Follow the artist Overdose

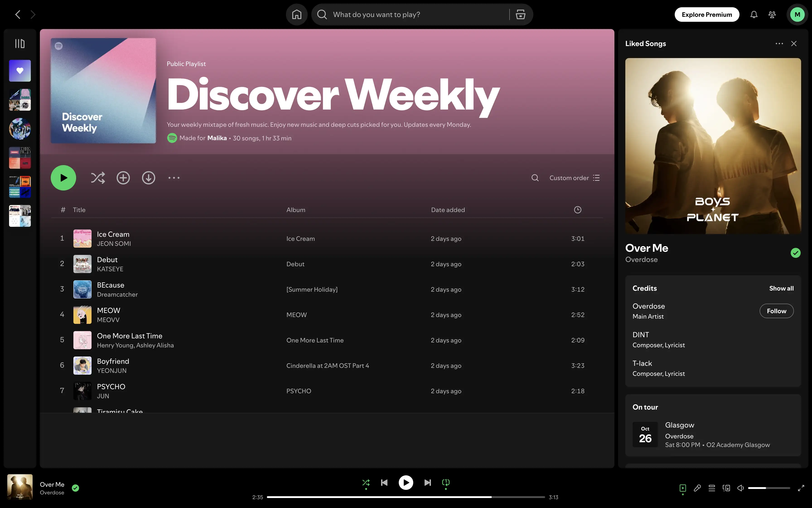776,311
